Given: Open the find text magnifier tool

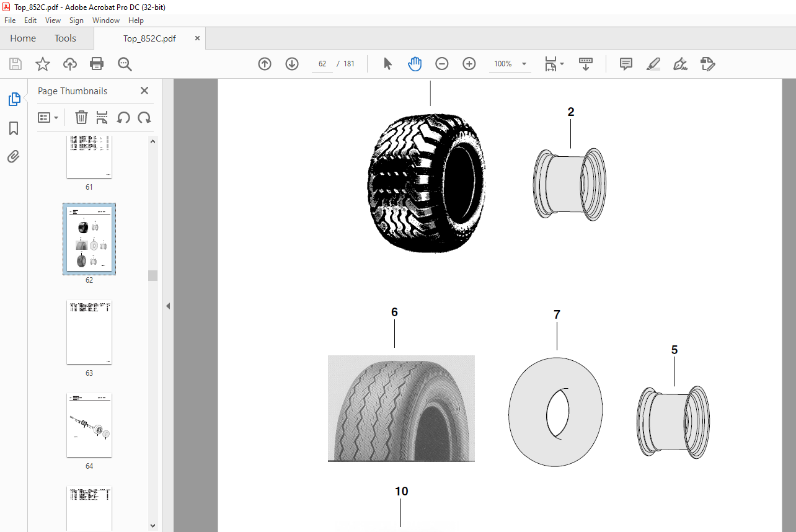Looking at the screenshot, I should [x=125, y=64].
